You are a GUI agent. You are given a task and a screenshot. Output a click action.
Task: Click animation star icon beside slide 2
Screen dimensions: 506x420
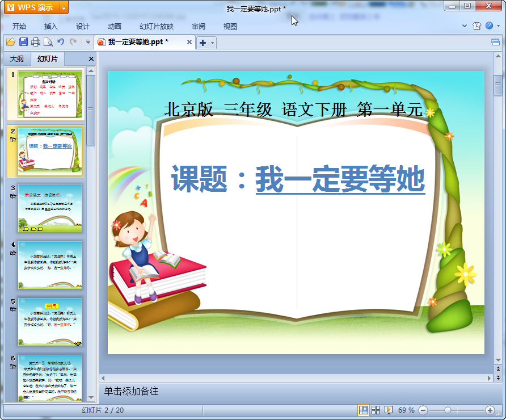(13, 140)
